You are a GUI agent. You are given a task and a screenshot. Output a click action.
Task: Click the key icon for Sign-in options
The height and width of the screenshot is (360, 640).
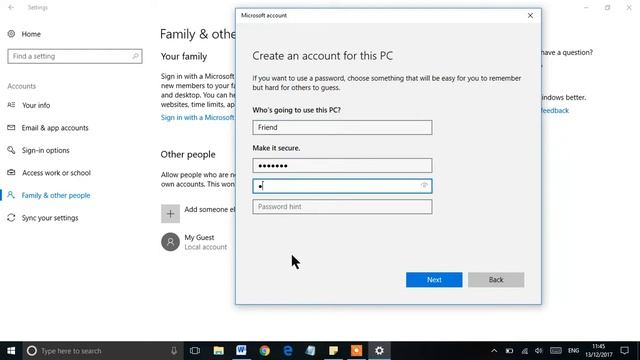(11, 150)
